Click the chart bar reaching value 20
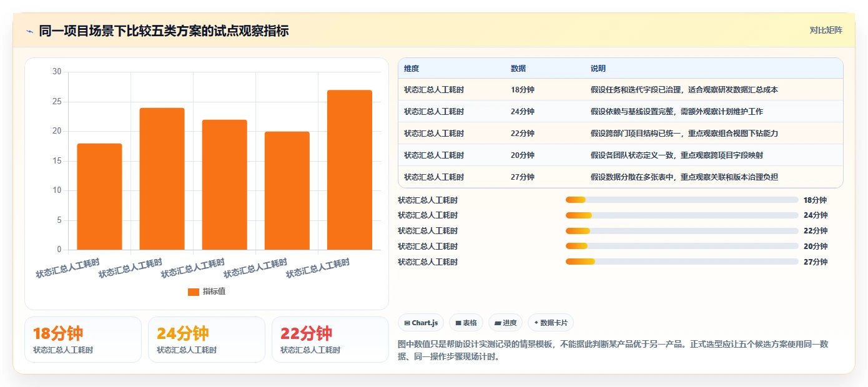Screen dimensions: 868x387 coord(287,191)
